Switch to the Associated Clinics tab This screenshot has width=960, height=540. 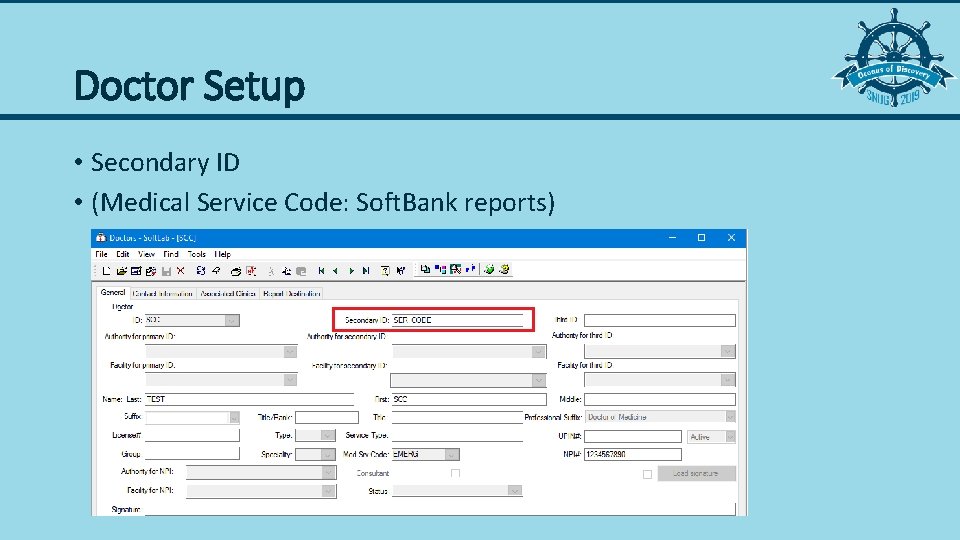(228, 294)
